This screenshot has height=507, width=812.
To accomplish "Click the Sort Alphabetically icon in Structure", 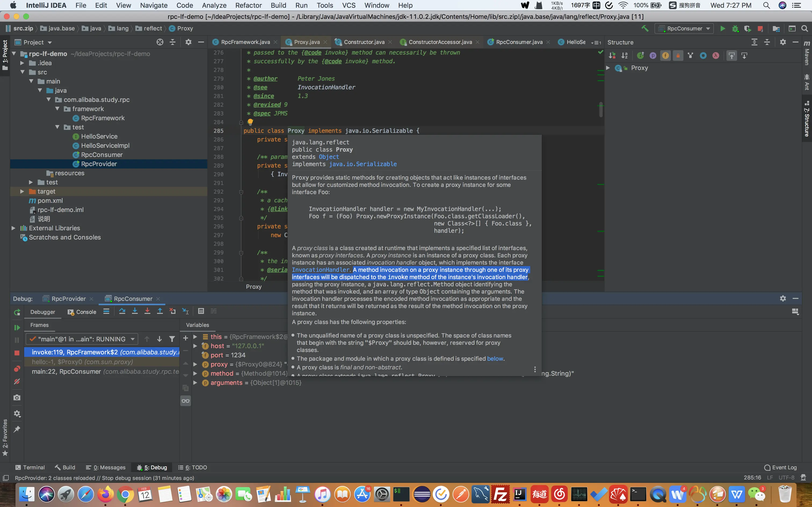I will point(624,56).
